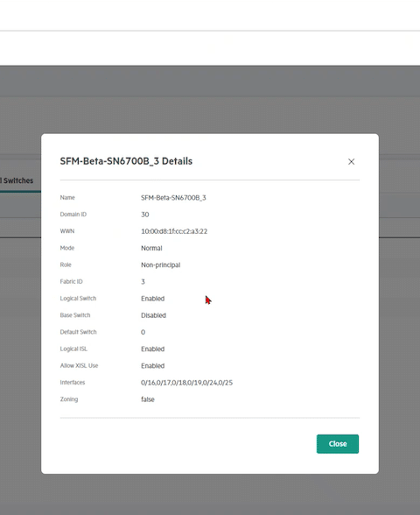Click the Logical ISL field label
Image resolution: width=420 pixels, height=515 pixels.
73,349
